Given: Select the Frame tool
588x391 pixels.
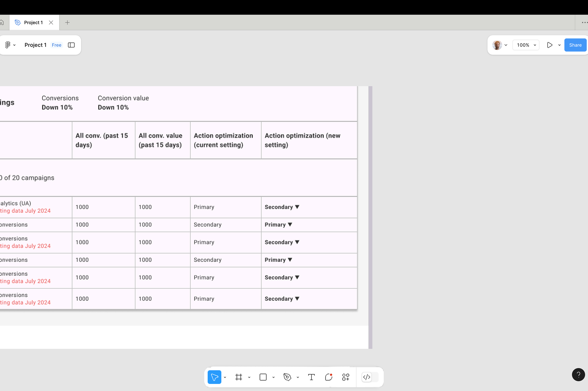Looking at the screenshot, I should pos(239,377).
